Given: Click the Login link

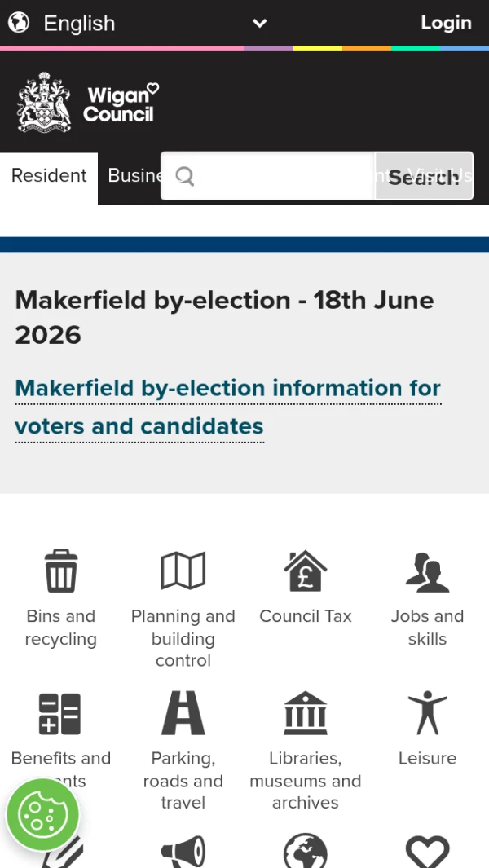Looking at the screenshot, I should pyautogui.click(x=447, y=23).
